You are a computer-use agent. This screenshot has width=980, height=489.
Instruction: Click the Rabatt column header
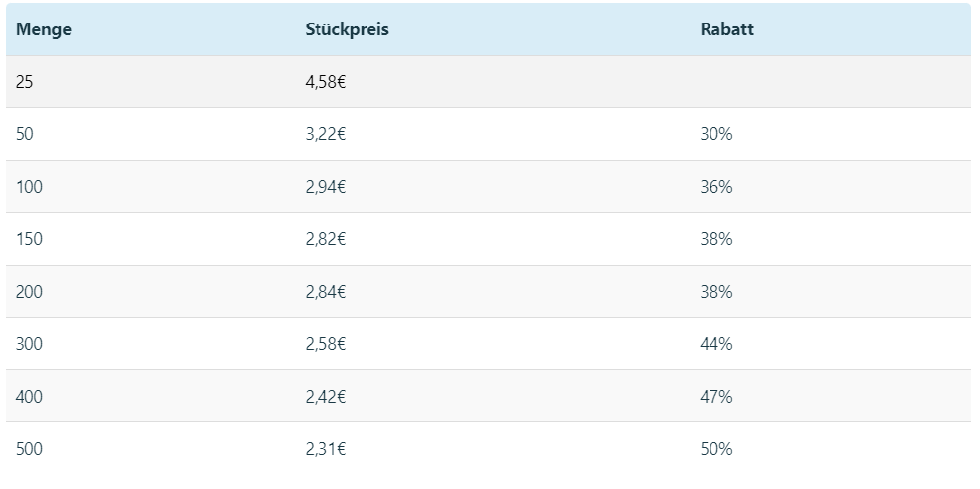tap(726, 29)
